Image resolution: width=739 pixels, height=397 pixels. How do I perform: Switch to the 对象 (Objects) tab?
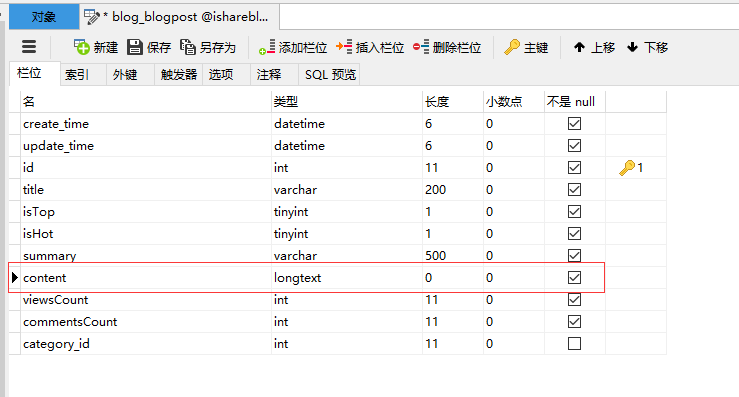[44, 17]
